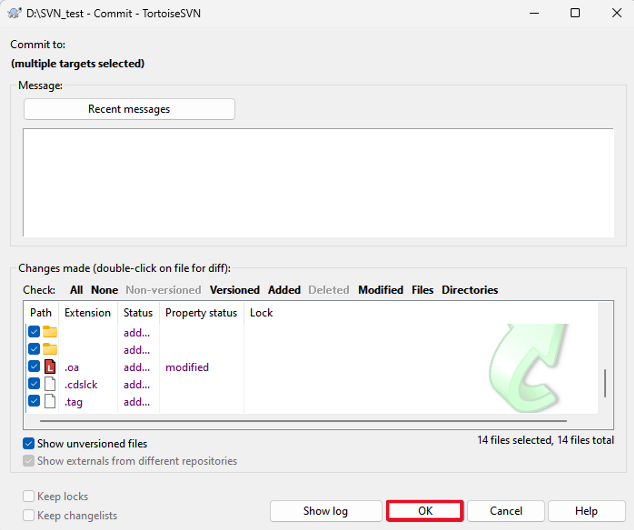
Task: Click Non-versioned check link
Action: click(163, 290)
